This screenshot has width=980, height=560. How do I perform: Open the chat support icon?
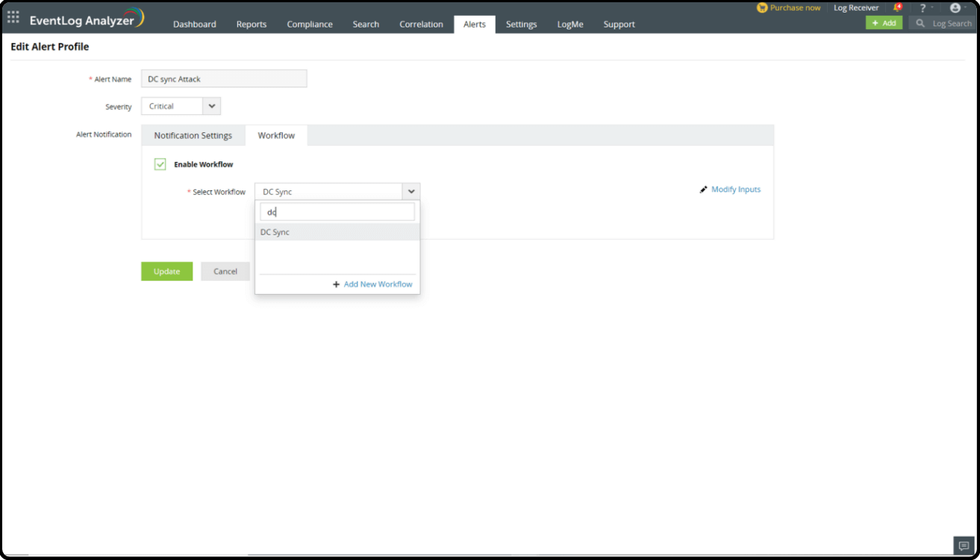pos(964,546)
